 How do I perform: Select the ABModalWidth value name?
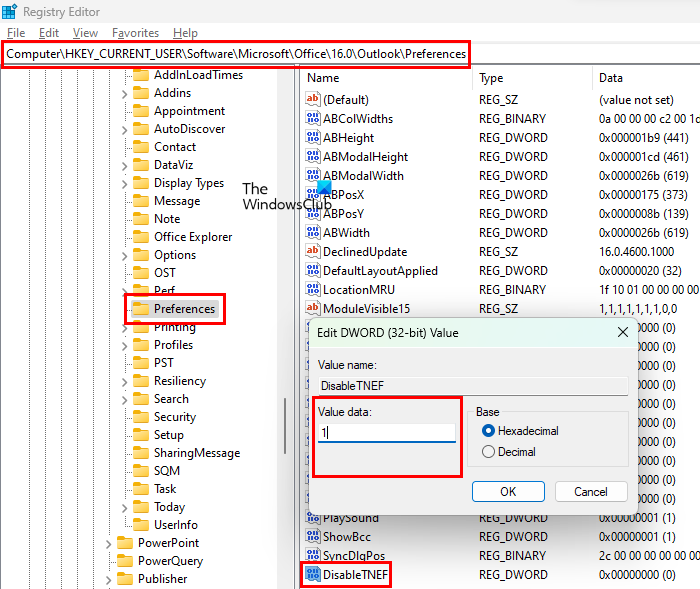363,176
